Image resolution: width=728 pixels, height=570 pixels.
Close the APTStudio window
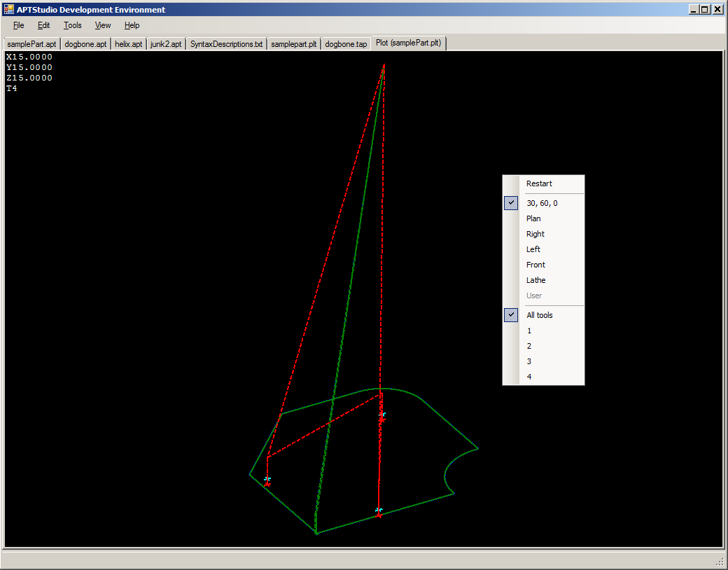(x=717, y=9)
